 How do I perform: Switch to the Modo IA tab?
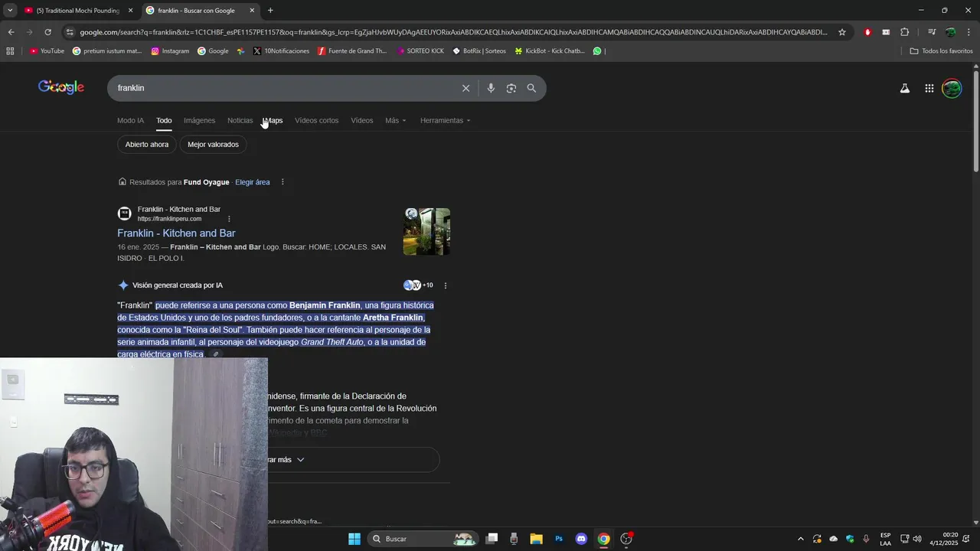(x=130, y=120)
